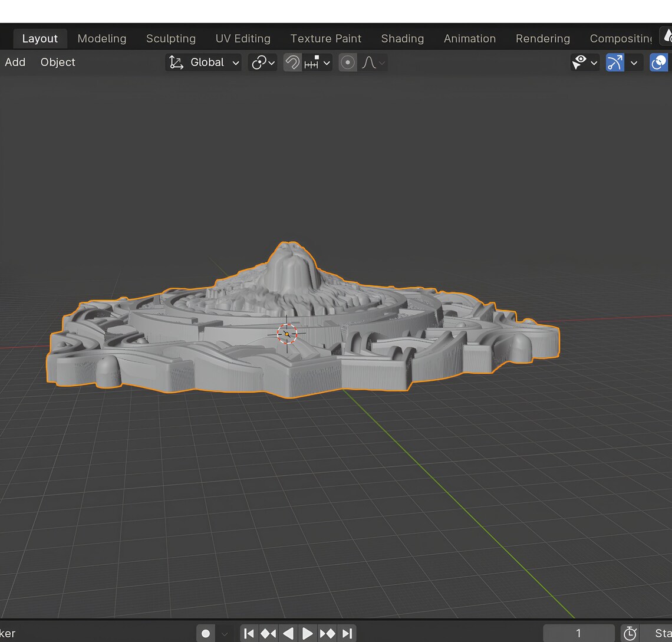
Task: Switch to the Animation workspace
Action: click(x=470, y=38)
